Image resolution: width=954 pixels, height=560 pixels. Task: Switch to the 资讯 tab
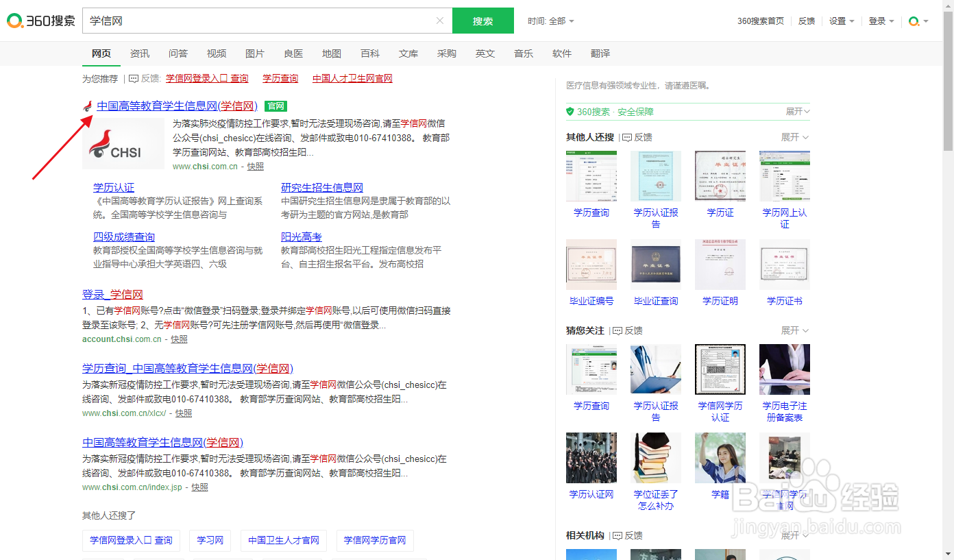click(140, 53)
